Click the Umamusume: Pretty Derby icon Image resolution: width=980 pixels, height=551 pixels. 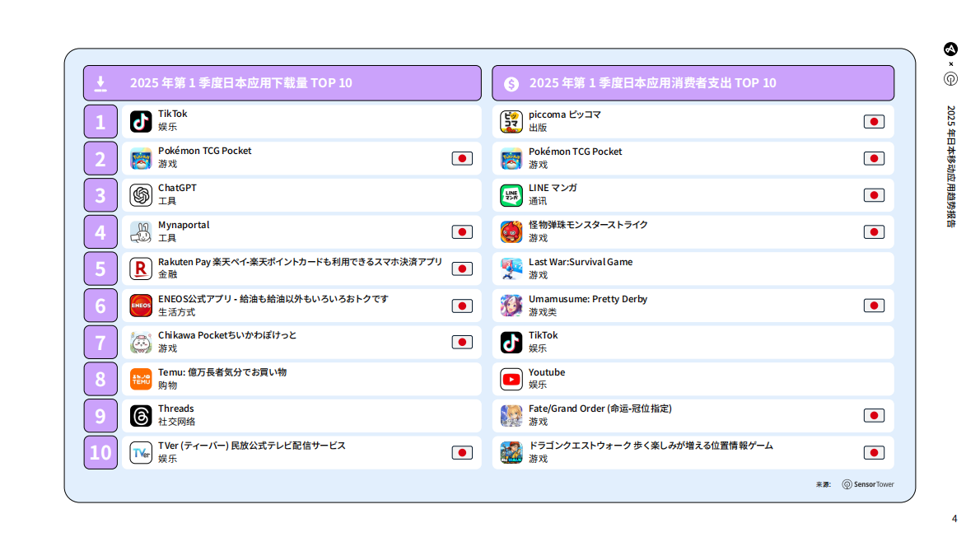pyautogui.click(x=511, y=306)
